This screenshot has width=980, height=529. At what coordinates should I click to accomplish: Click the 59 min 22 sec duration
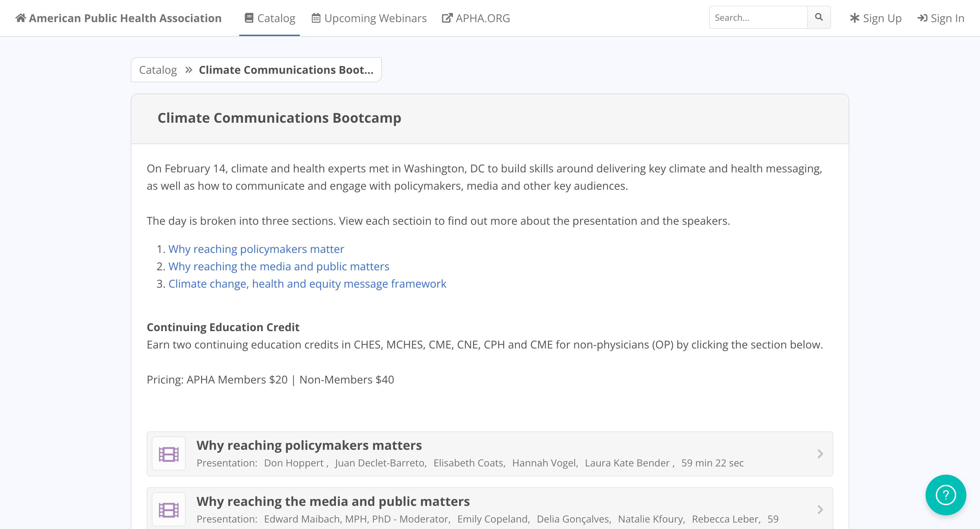coord(713,463)
